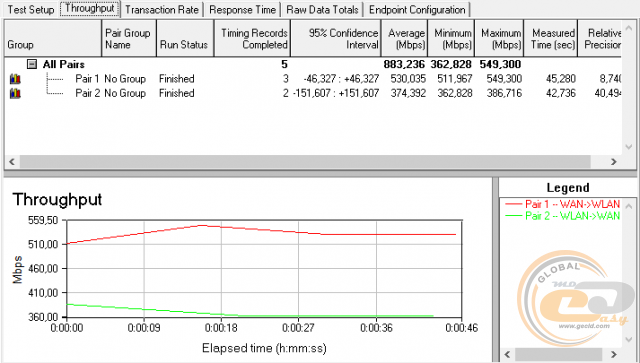Click table scroll down arrow
640x363 pixels.
(629, 147)
